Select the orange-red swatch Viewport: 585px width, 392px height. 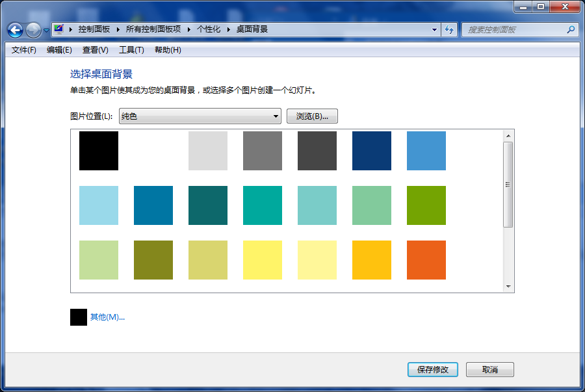(x=426, y=260)
